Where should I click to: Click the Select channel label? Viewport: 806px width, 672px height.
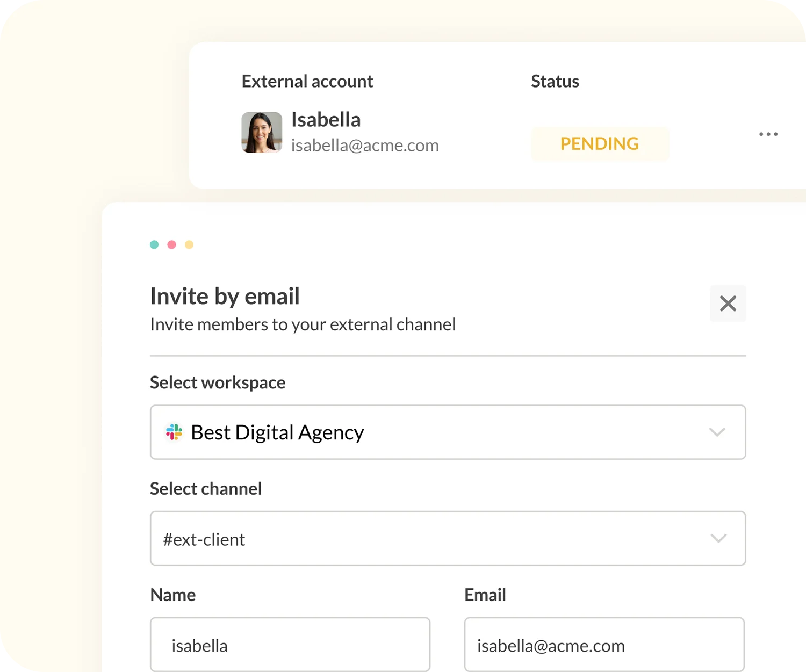(x=206, y=489)
